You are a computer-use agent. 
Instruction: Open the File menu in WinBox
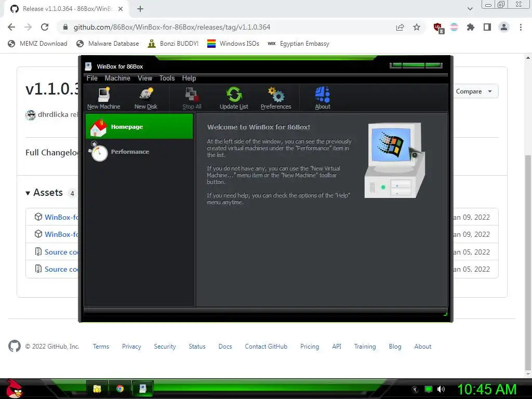(92, 78)
